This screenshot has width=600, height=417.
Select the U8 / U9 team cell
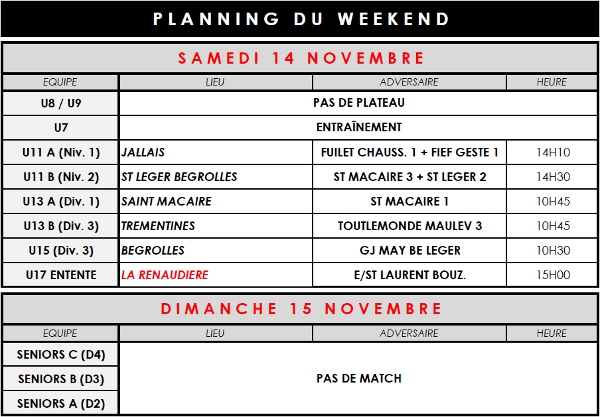tap(60, 102)
